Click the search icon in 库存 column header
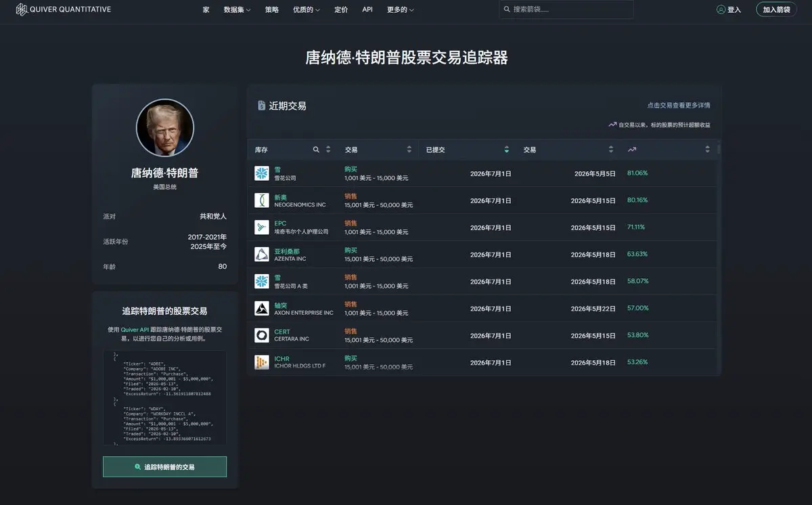The image size is (812, 505). pyautogui.click(x=316, y=150)
